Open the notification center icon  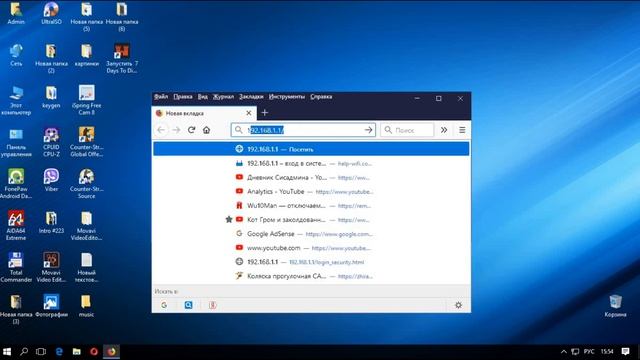625,351
